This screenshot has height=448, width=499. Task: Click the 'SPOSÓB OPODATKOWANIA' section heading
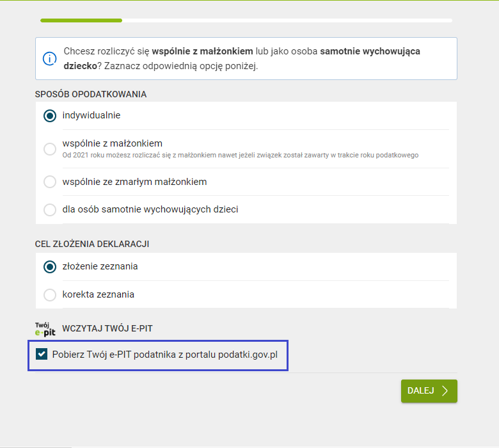[x=91, y=94]
